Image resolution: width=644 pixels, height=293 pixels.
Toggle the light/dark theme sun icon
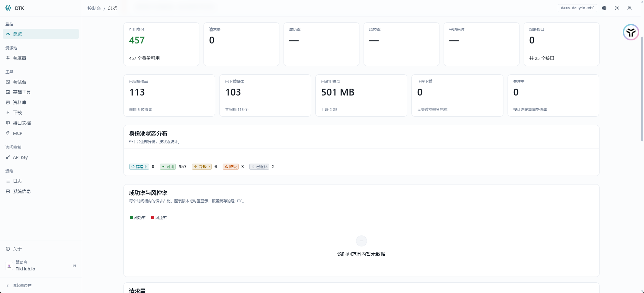[617, 8]
